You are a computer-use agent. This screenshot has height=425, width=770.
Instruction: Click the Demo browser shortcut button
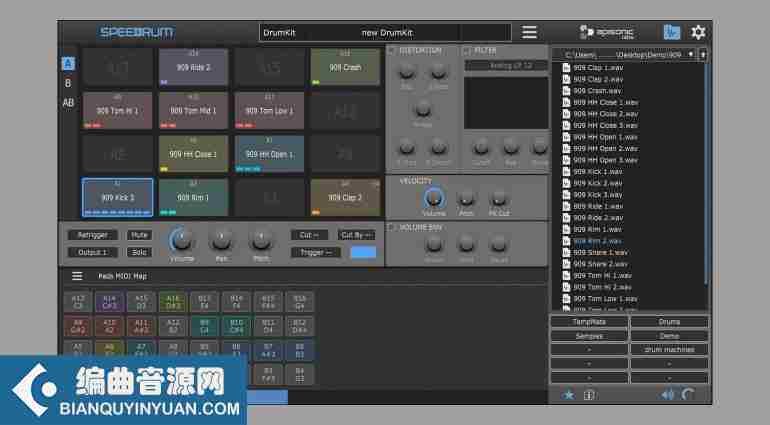[x=669, y=336]
